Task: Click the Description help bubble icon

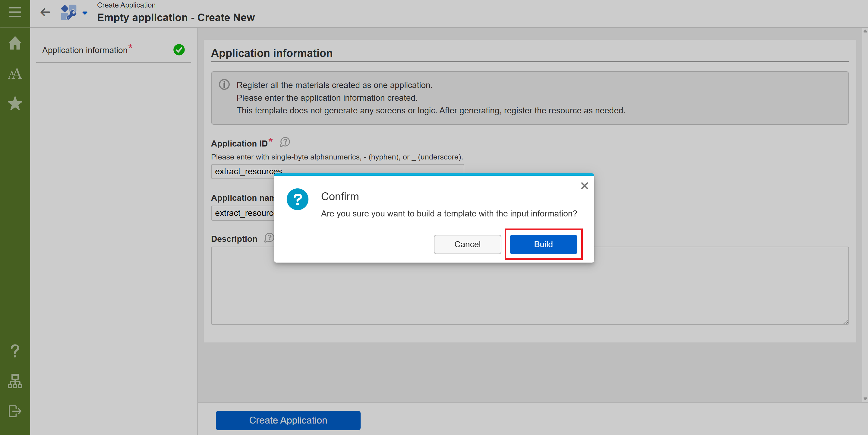Action: (x=269, y=238)
